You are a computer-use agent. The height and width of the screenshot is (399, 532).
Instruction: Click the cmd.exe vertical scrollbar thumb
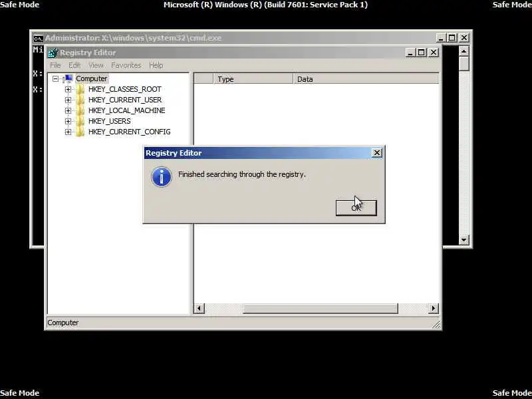click(464, 64)
